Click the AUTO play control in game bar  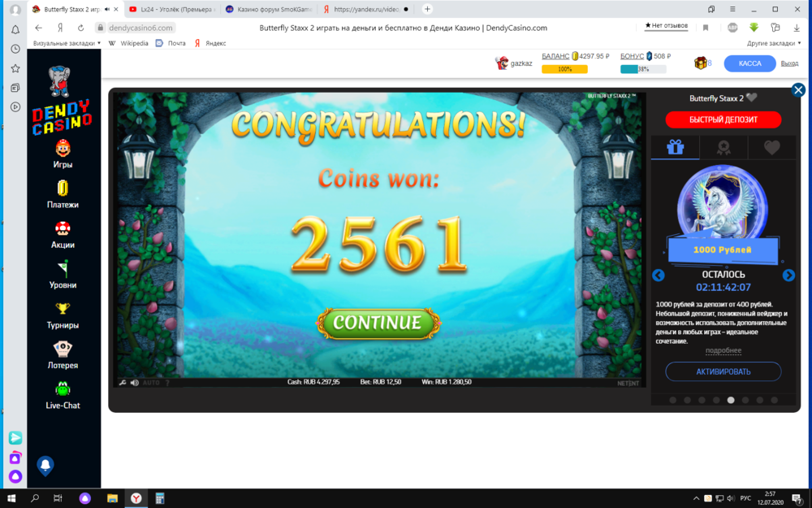pyautogui.click(x=151, y=383)
